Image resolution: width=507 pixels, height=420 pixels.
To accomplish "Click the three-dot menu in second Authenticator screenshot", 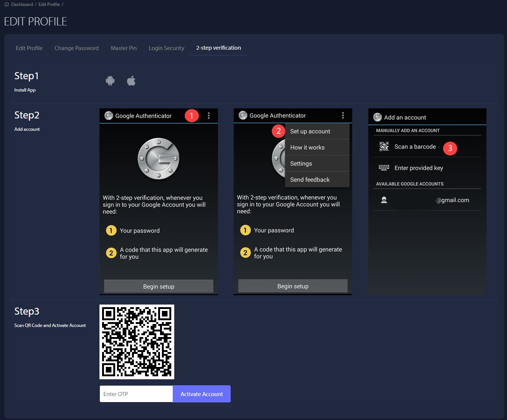I will point(343,115).
